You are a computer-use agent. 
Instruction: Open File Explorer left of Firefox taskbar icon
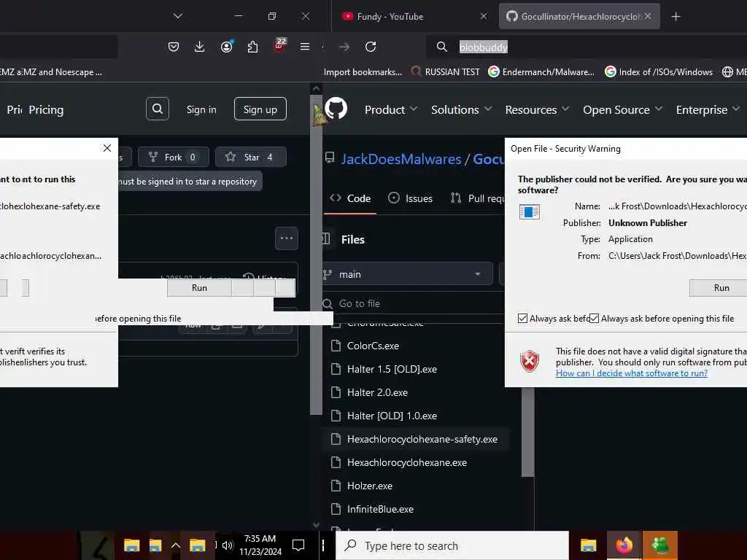(x=589, y=545)
